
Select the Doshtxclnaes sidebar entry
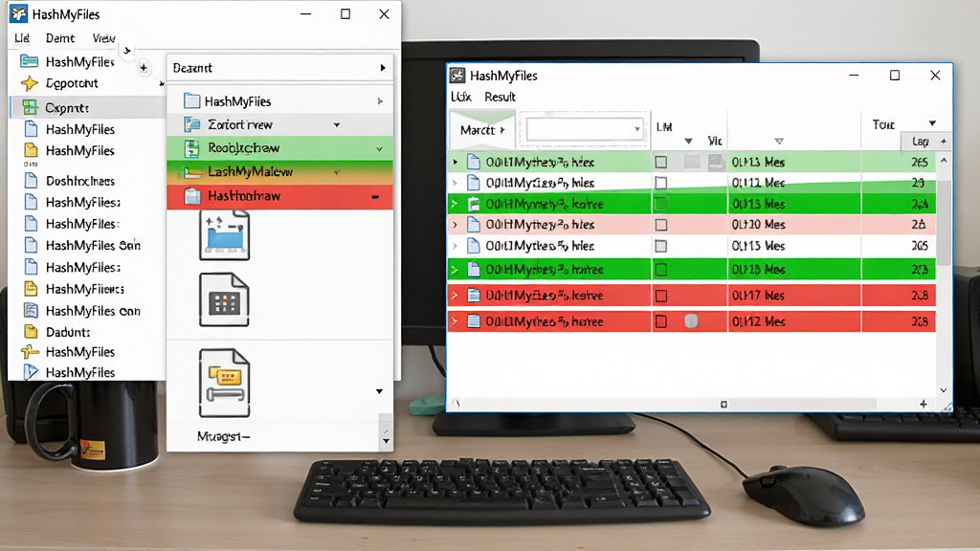click(80, 181)
